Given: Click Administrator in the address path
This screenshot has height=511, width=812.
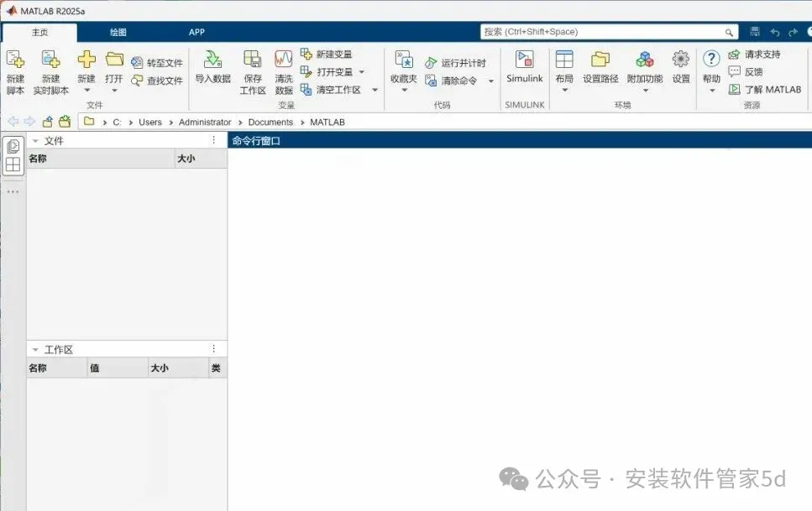Looking at the screenshot, I should click(x=205, y=123).
